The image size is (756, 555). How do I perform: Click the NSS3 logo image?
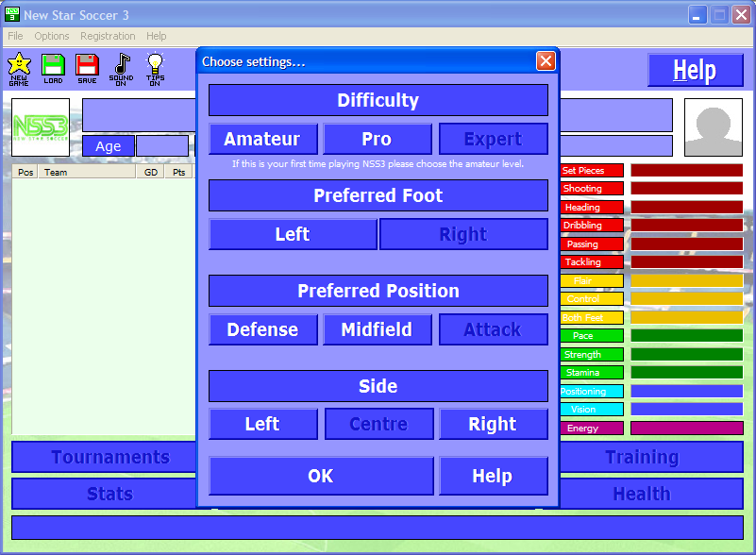(x=41, y=126)
